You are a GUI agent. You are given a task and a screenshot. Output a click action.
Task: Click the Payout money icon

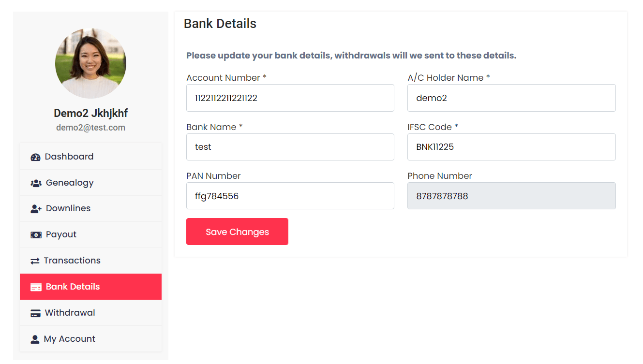pyautogui.click(x=36, y=234)
